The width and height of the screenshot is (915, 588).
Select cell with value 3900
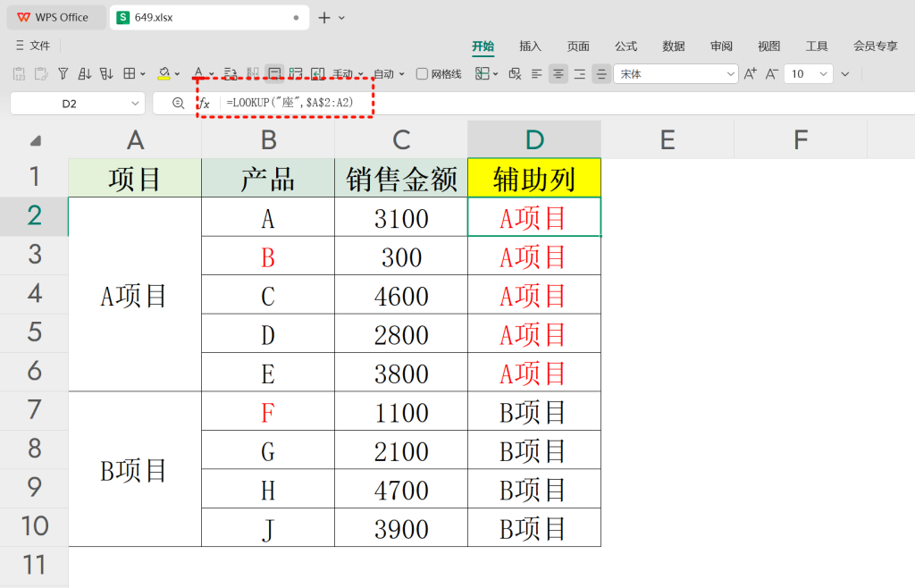coord(401,527)
